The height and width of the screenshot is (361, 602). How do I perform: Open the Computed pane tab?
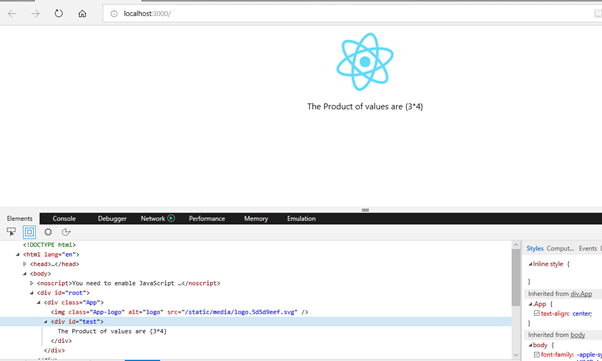coord(560,248)
